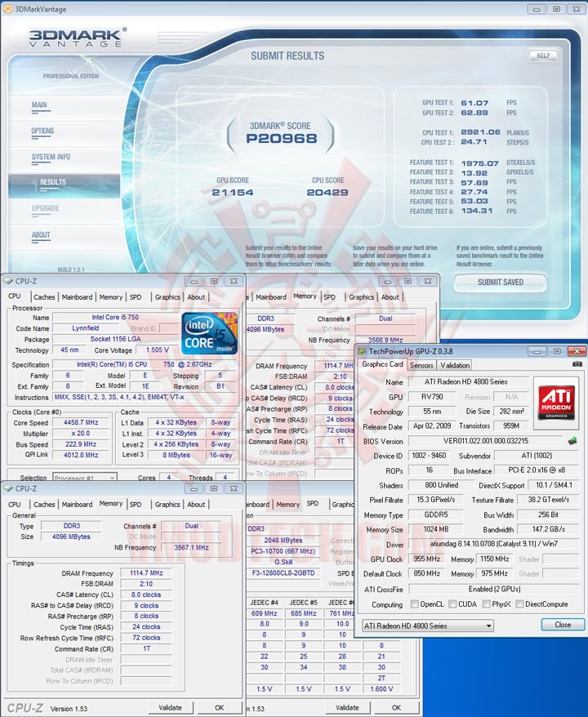Viewport: 588px width, 717px height.
Task: Click the Bandwidth 147.2 GB/s value in GPU-Z
Action: click(549, 529)
